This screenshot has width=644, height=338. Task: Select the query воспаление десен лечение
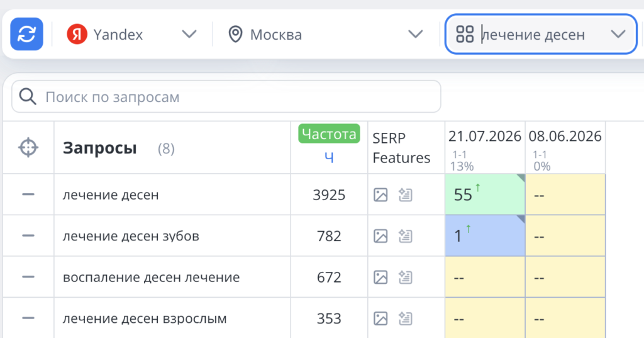pos(151,277)
